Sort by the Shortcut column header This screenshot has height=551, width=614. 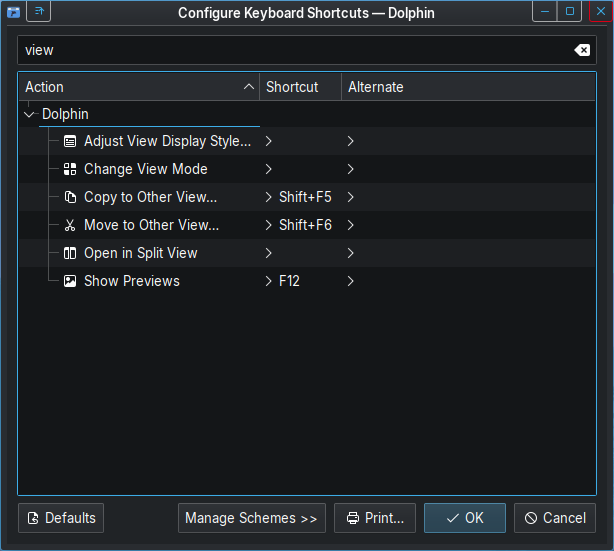[300, 87]
